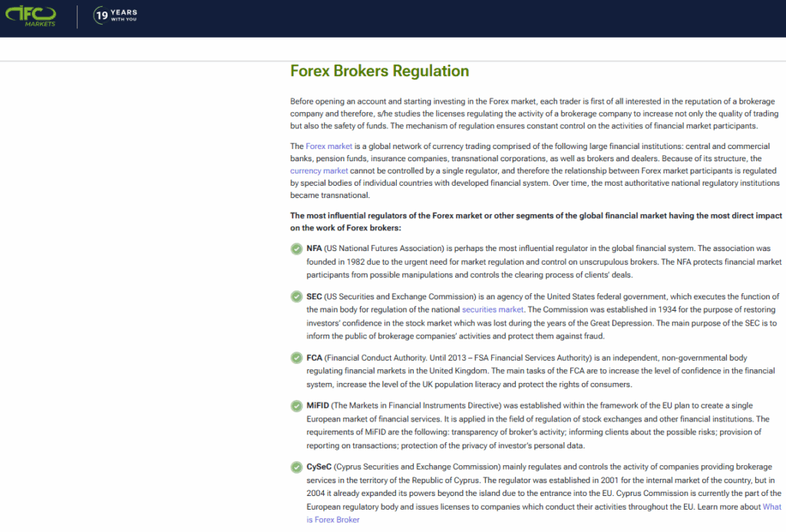Click the bold FCA abbreviation
The height and width of the screenshot is (532, 786).
314,358
